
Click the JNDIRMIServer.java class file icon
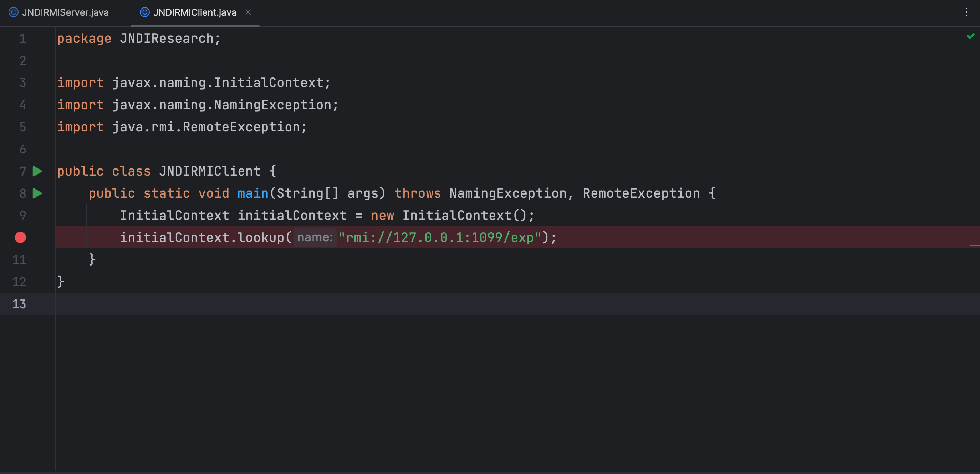point(13,12)
